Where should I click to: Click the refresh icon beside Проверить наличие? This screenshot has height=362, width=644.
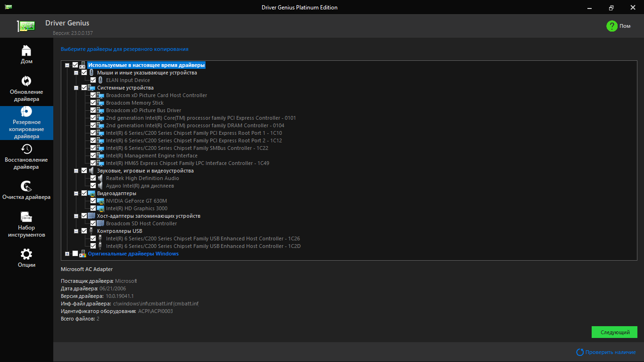click(580, 352)
